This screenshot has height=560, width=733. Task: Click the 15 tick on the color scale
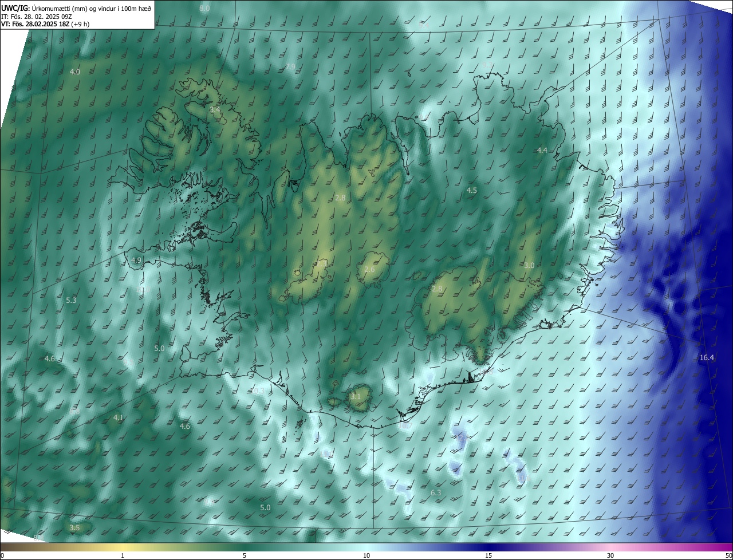(x=488, y=555)
